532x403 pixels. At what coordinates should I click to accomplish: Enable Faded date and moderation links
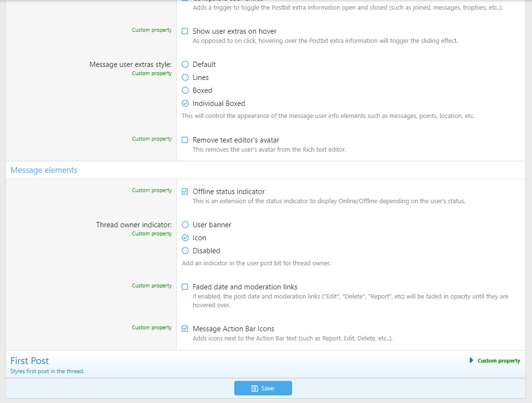[x=185, y=287]
